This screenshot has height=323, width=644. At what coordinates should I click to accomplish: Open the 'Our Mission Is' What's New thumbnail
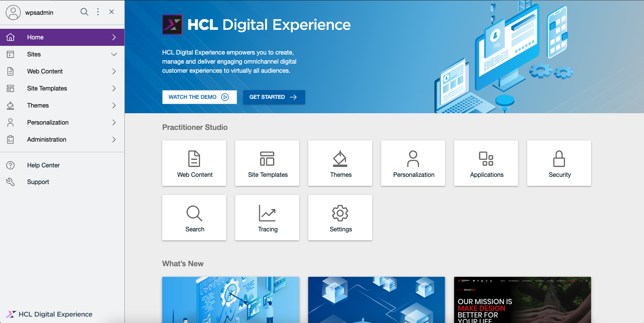click(x=523, y=300)
